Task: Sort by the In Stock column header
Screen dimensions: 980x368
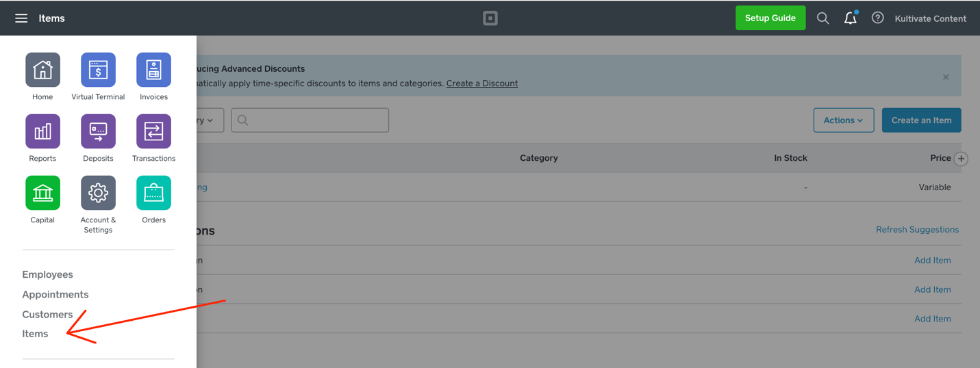Action: tap(790, 158)
